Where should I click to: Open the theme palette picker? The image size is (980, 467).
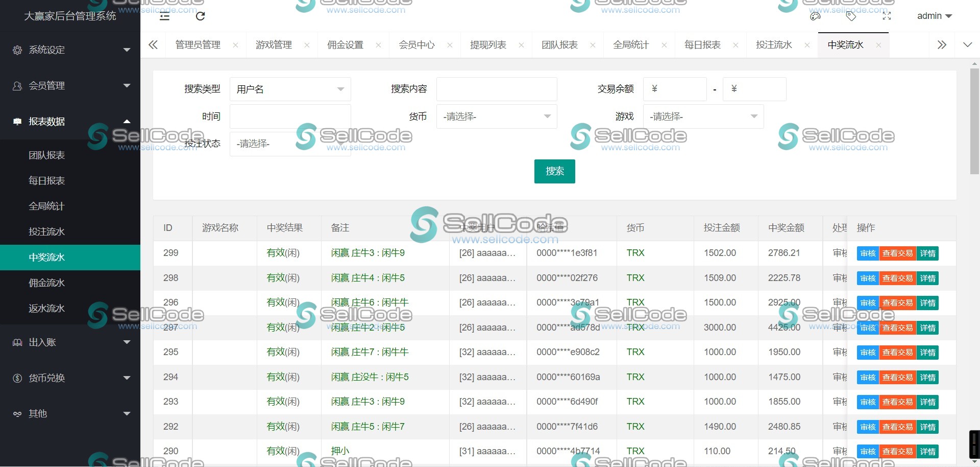coord(815,16)
